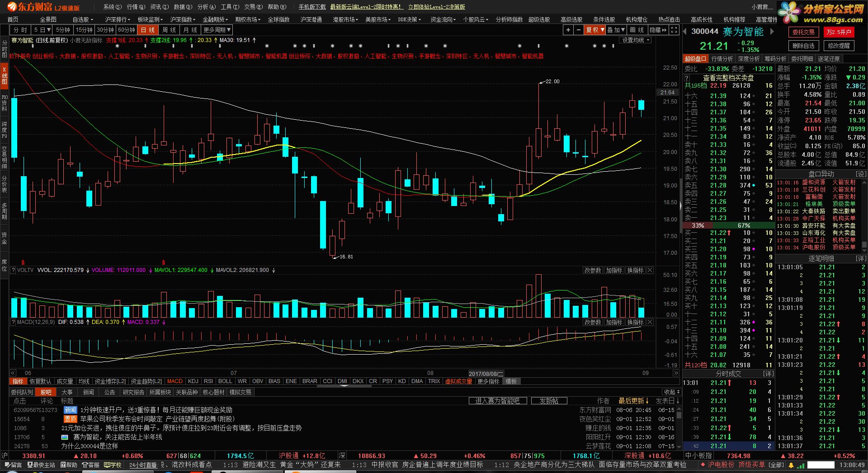The width and height of the screenshot is (868, 473).
Task: Open the 5日 dropdown
Action: point(42,30)
